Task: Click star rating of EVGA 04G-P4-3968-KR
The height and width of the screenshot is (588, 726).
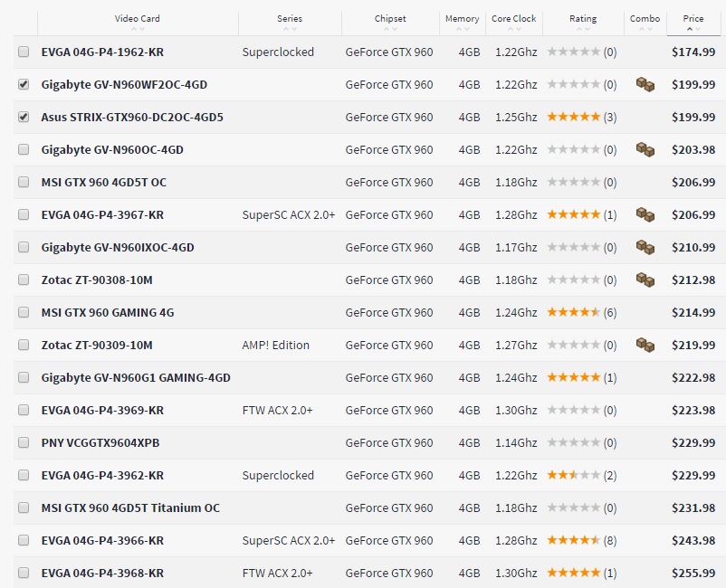Action: (574, 573)
